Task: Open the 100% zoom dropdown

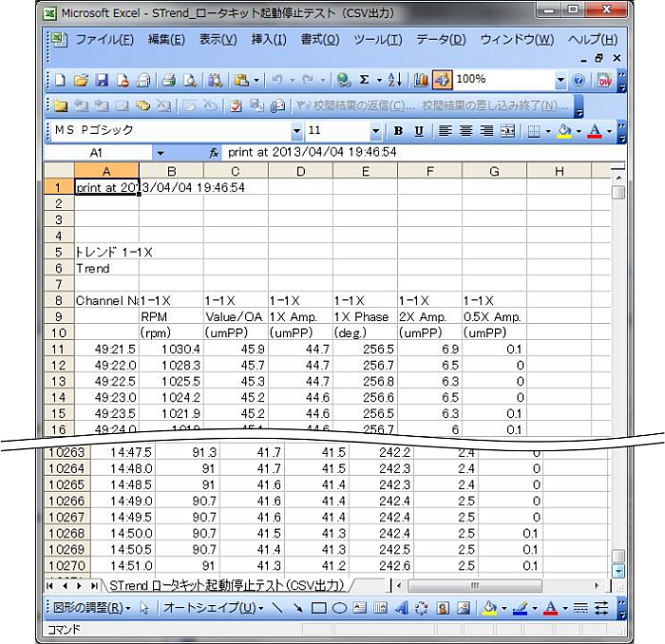Action: click(560, 80)
